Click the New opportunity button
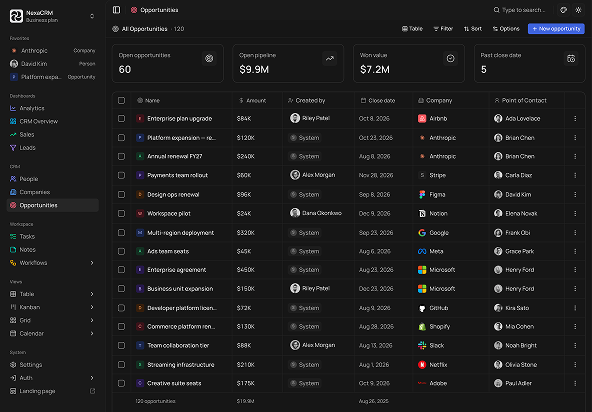The width and height of the screenshot is (592, 412). [556, 29]
